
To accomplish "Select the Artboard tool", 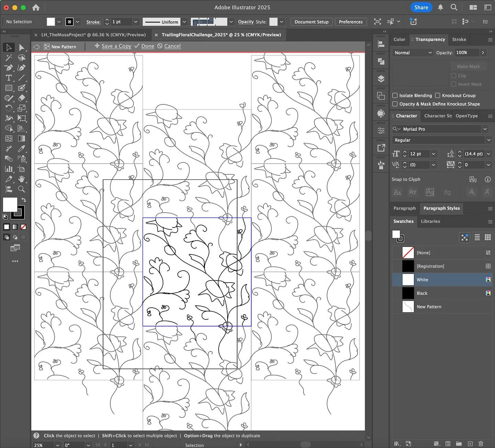I will [x=22, y=169].
